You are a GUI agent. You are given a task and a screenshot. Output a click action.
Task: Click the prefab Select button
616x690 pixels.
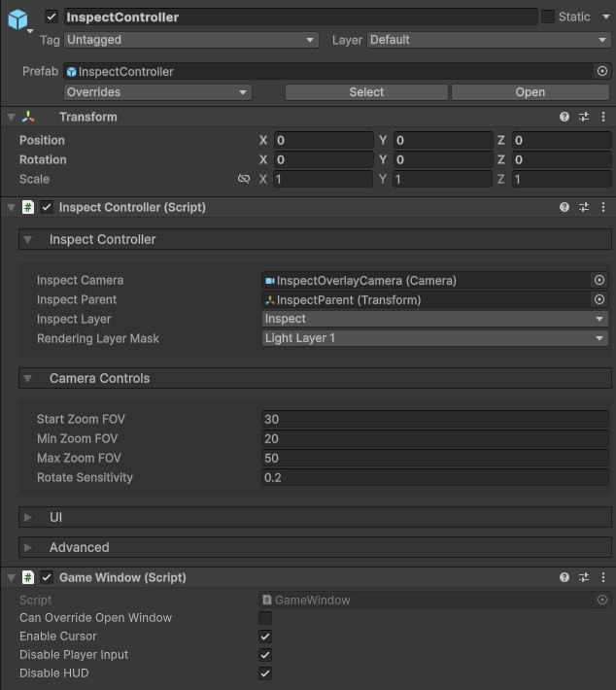(x=366, y=92)
